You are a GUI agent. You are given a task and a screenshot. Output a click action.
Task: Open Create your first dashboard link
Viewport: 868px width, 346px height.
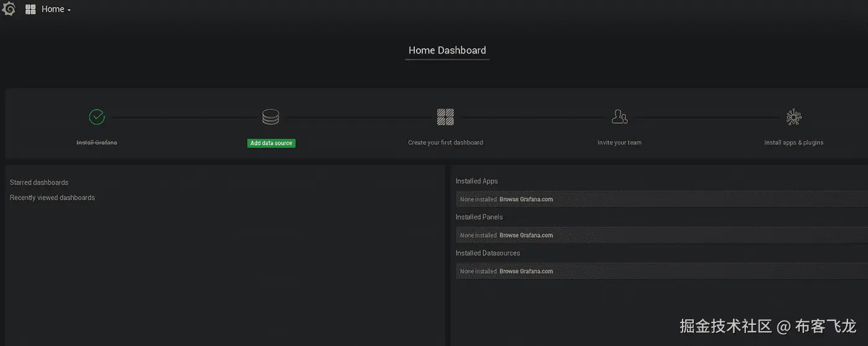(x=445, y=143)
